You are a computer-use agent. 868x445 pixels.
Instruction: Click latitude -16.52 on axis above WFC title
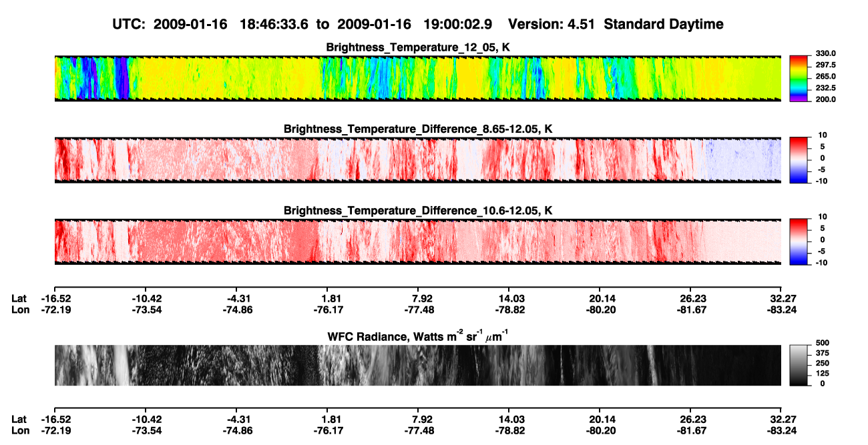(55, 298)
